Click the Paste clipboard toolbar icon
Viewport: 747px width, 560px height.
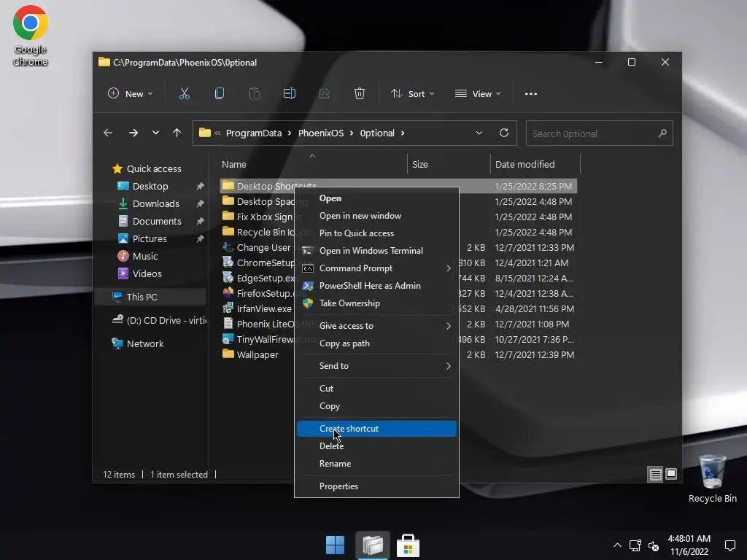coord(255,94)
